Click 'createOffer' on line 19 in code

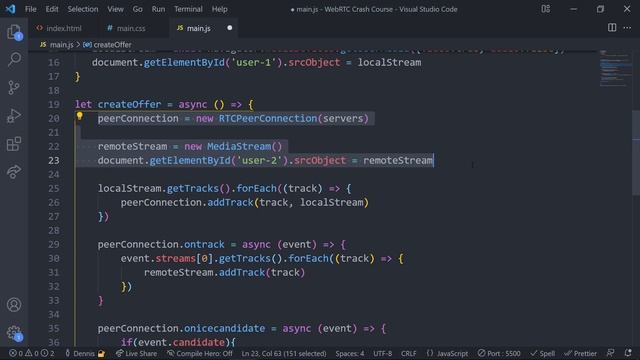[129, 104]
